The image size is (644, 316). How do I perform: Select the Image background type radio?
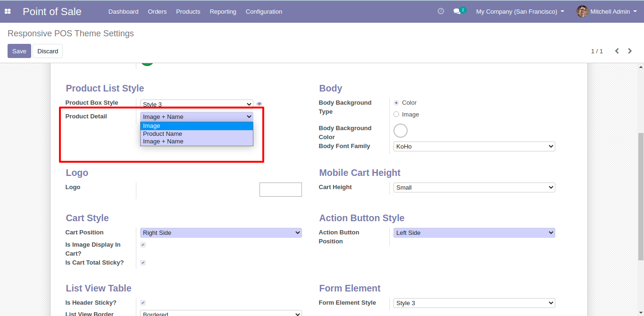pyautogui.click(x=396, y=114)
